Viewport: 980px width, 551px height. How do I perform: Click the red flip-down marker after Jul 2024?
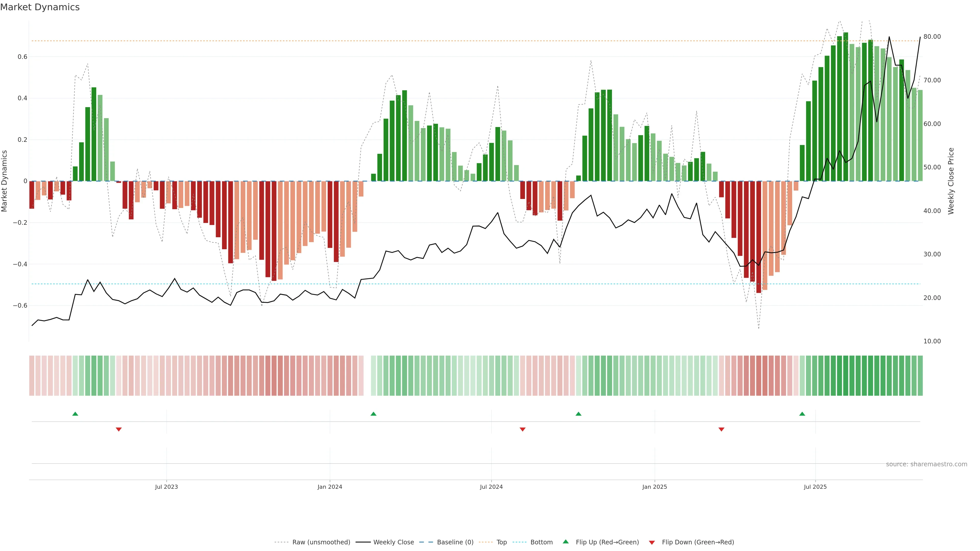click(x=522, y=429)
